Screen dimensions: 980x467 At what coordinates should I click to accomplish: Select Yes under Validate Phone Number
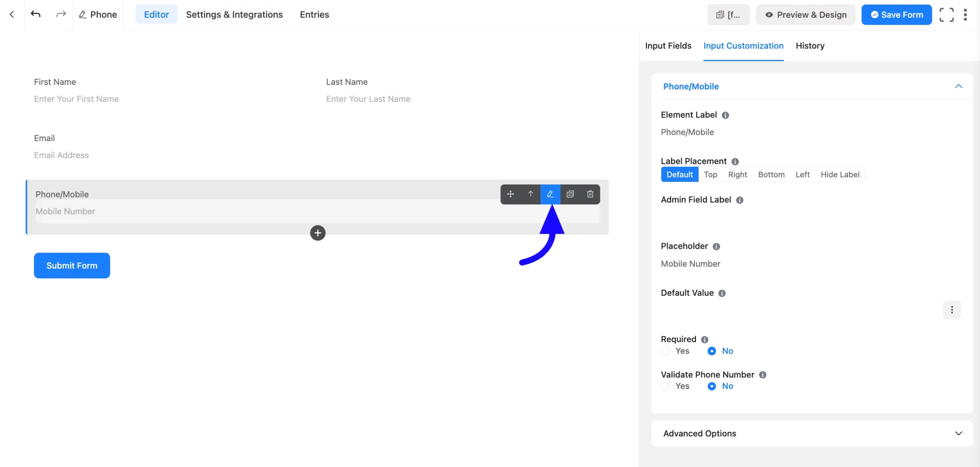(665, 386)
